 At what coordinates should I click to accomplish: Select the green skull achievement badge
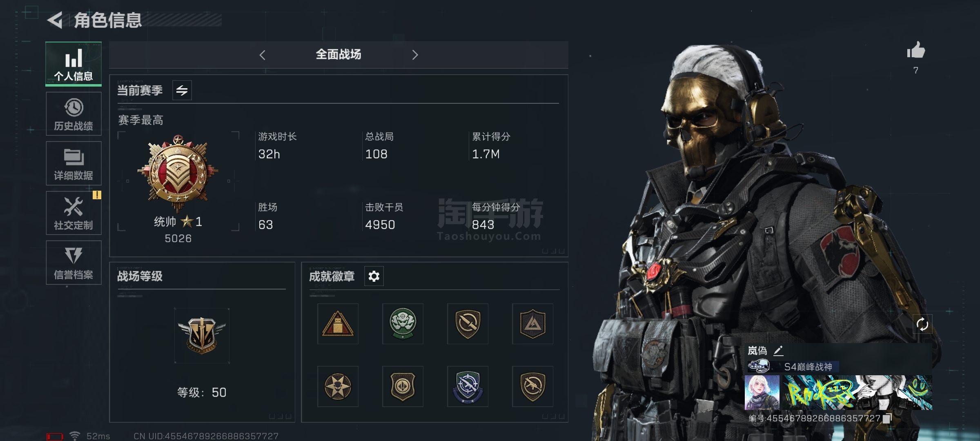[403, 324]
